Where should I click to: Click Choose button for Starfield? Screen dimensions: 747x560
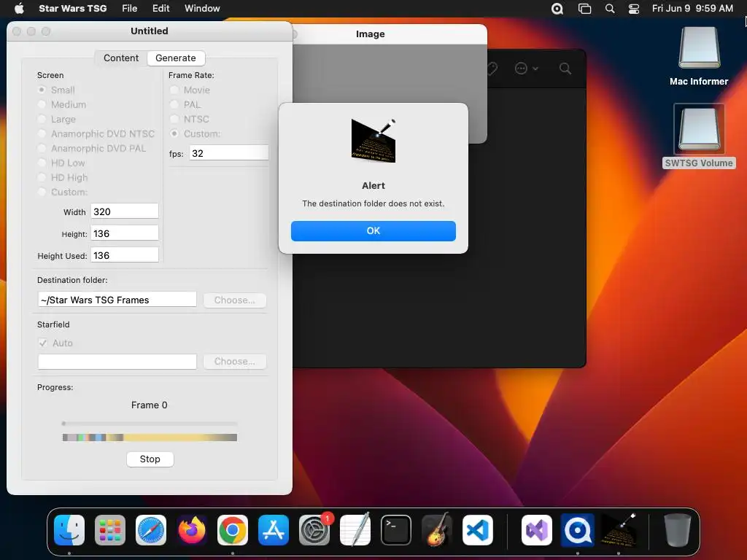(x=234, y=362)
